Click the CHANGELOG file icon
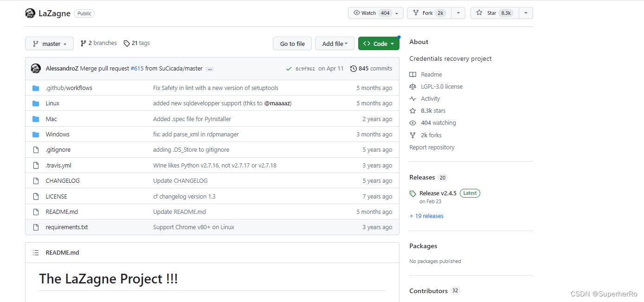The image size is (644, 302). point(36,181)
